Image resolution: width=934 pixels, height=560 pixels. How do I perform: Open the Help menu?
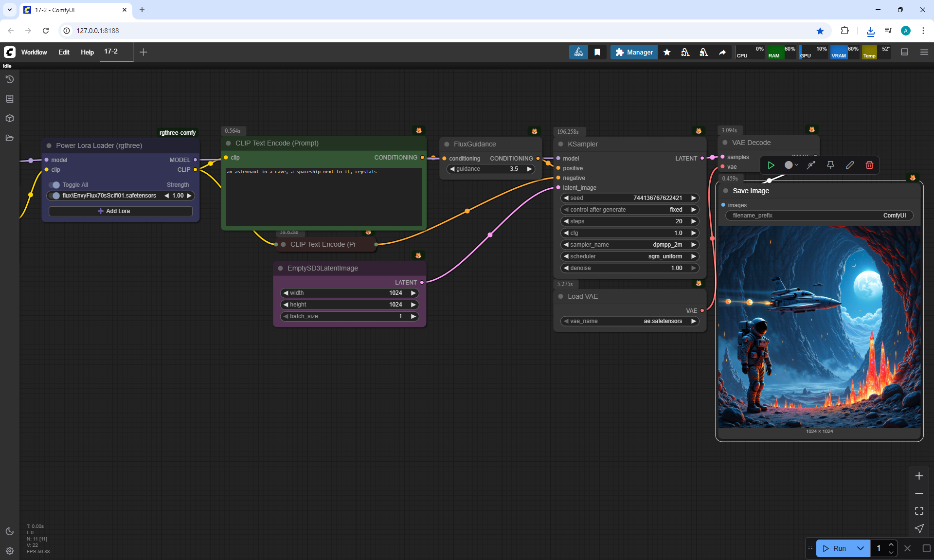point(87,52)
